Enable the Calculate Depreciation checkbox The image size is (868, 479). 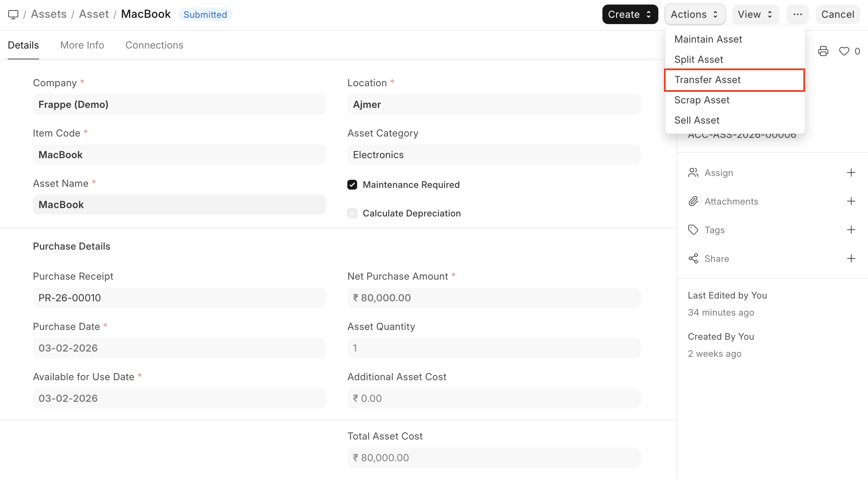point(352,213)
